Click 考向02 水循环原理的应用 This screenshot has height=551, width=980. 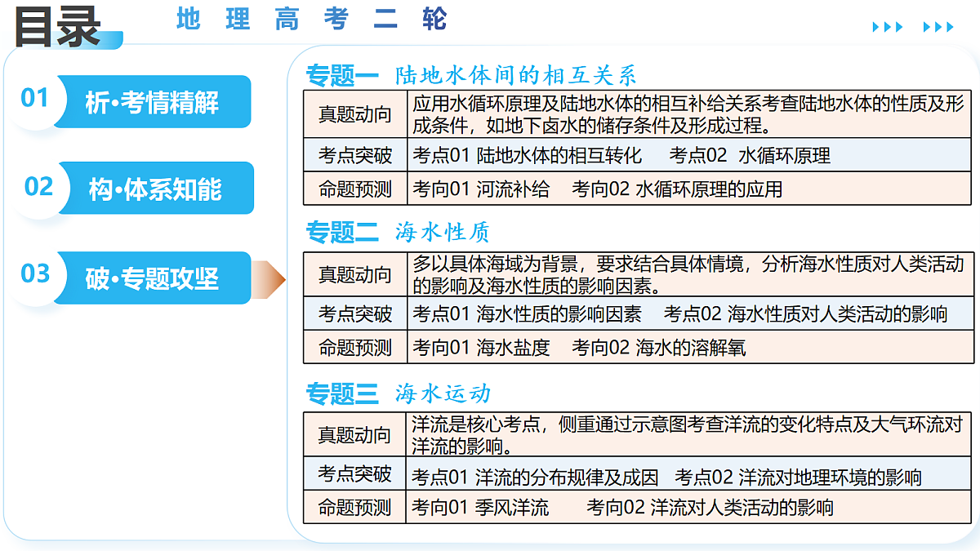tap(677, 189)
